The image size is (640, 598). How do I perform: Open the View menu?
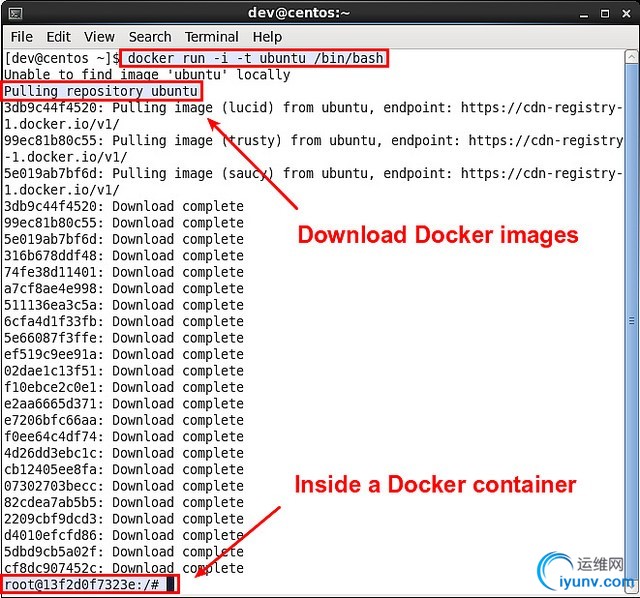coord(99,37)
